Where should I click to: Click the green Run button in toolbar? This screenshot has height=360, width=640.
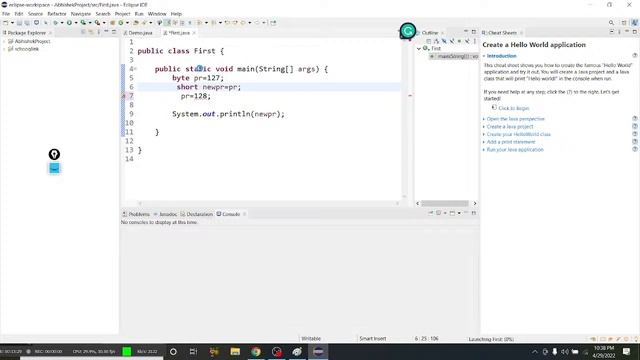pos(69,23)
